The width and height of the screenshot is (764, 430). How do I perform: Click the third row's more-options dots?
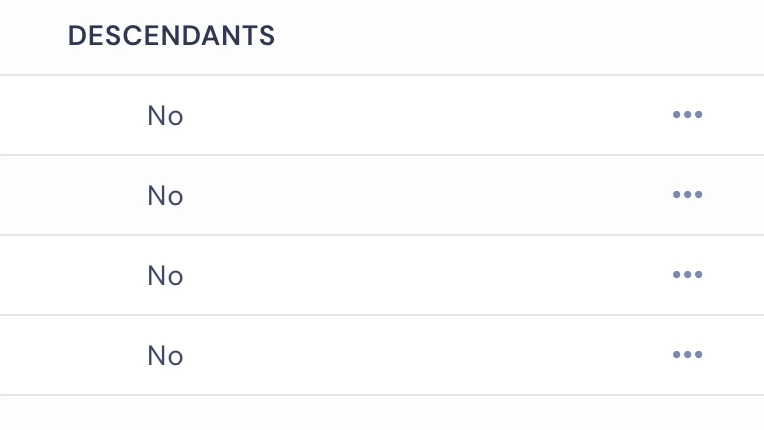point(687,275)
